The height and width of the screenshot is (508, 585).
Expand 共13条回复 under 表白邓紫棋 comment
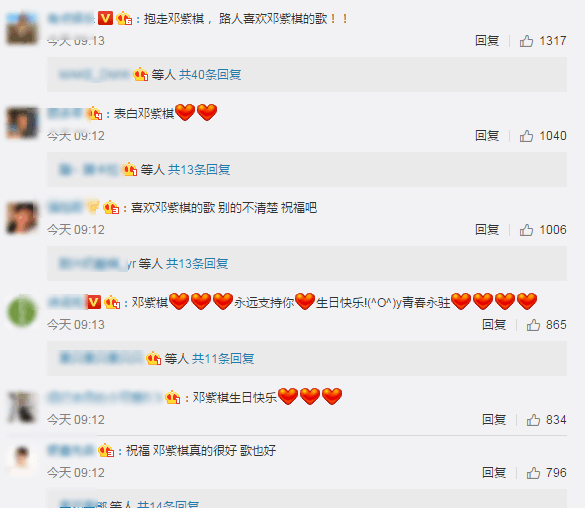tap(199, 170)
